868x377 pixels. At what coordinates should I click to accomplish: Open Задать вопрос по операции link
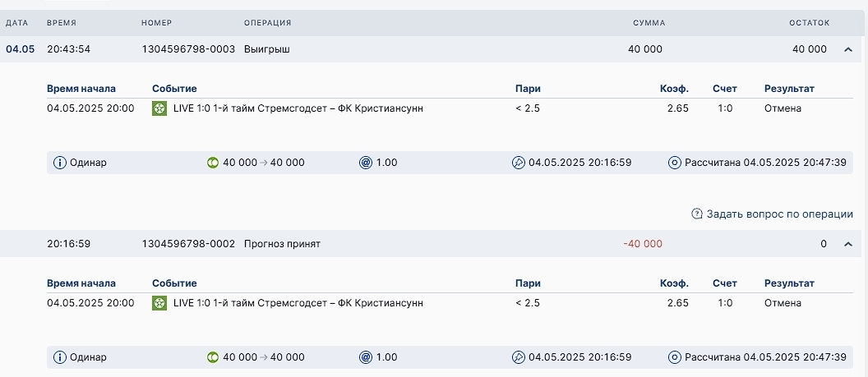[779, 214]
